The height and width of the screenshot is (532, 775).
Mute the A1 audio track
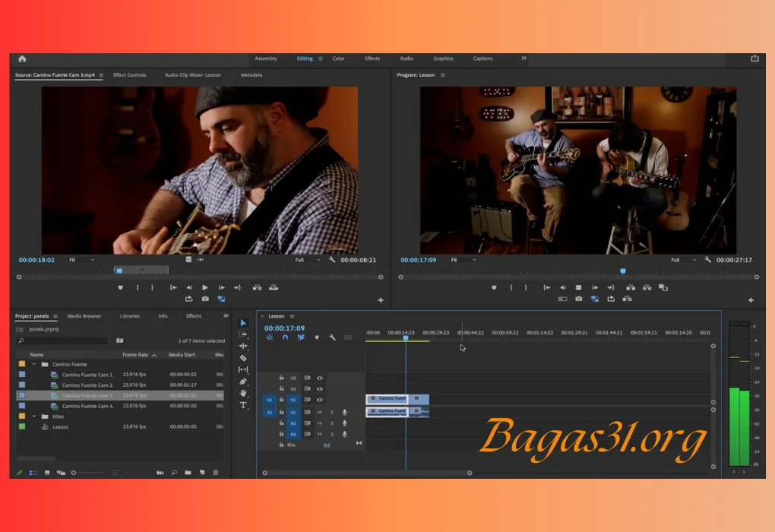[319, 412]
